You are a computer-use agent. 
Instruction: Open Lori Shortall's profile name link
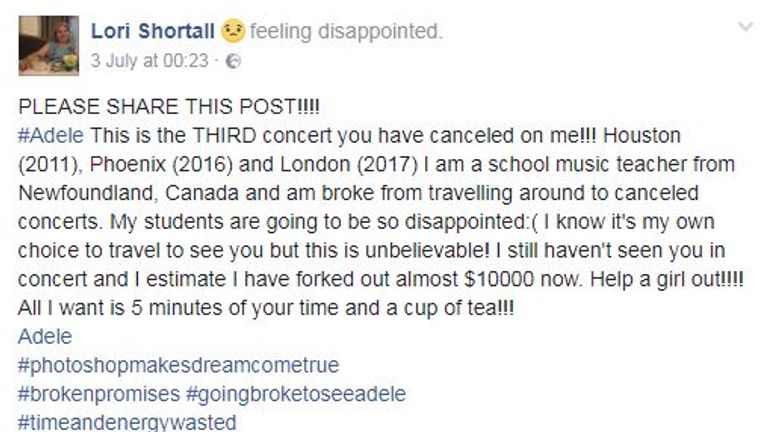pos(152,31)
